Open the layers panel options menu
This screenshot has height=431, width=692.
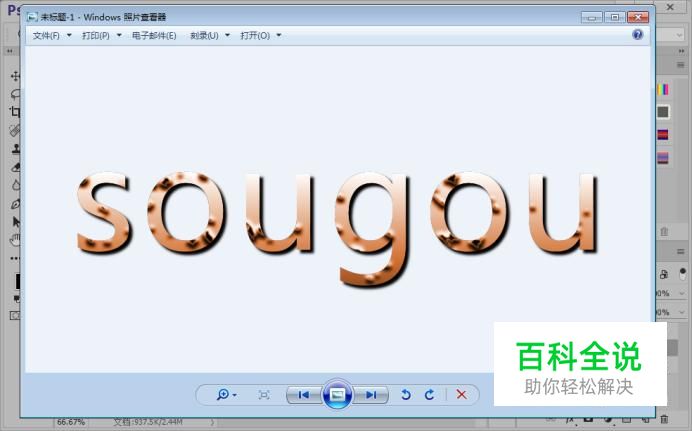coord(681,251)
